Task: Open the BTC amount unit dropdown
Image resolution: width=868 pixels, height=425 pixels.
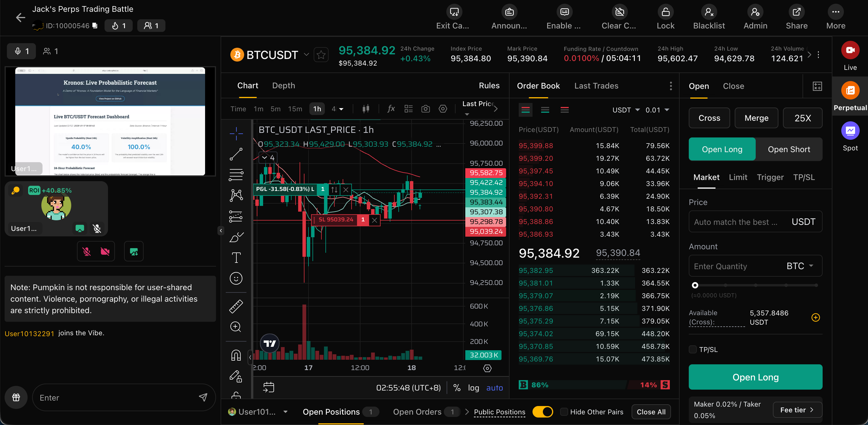Action: pos(800,266)
